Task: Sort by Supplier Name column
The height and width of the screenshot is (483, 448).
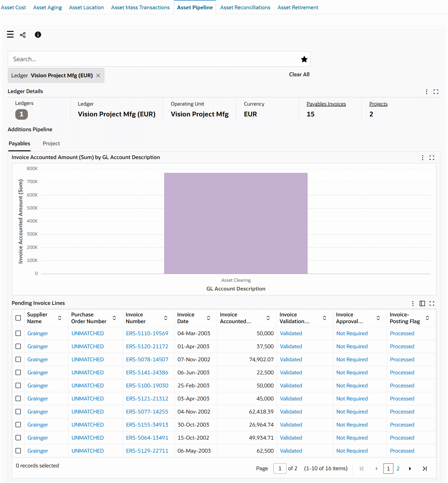Action: tap(60, 318)
